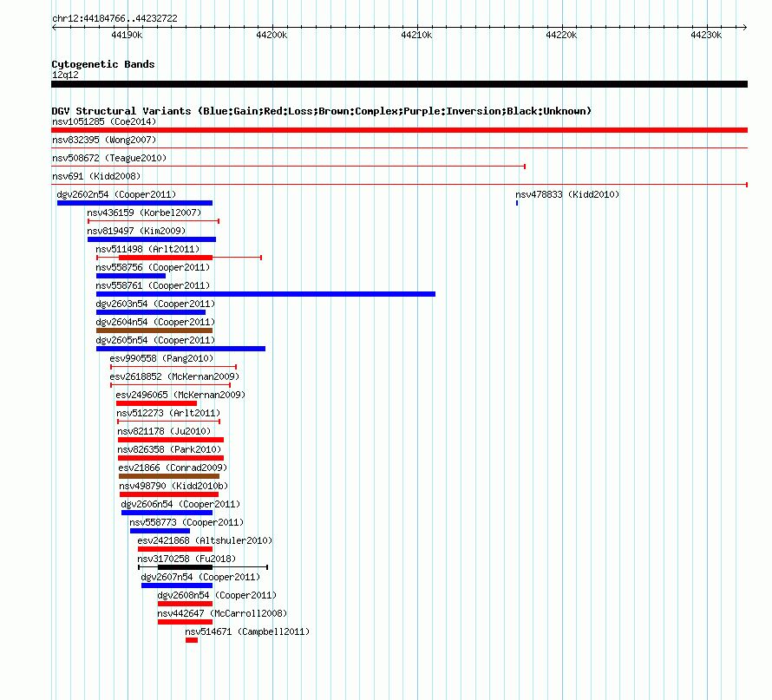Viewport: 772px width, 700px height.
Task: Open nsv514671 (Campbell2011) label
Action: [x=248, y=631]
